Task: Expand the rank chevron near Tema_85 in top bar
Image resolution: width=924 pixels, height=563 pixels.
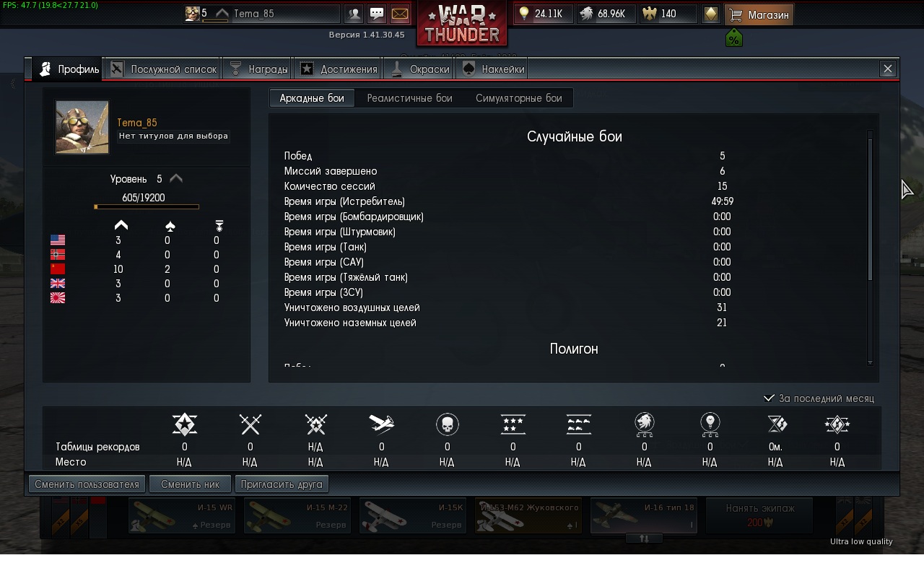Action: (x=222, y=14)
